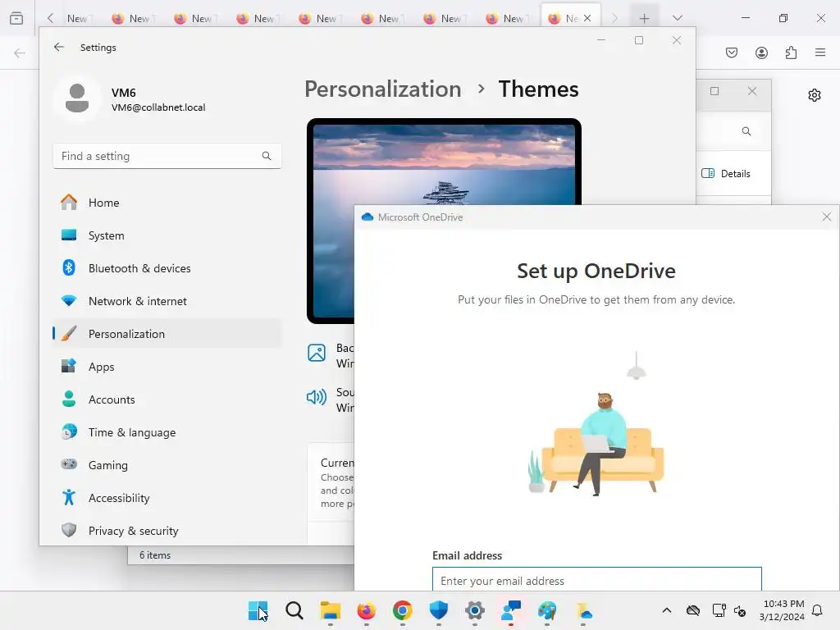Screen dimensions: 840x630
Task: Open taskbar Search
Action: pos(294,610)
